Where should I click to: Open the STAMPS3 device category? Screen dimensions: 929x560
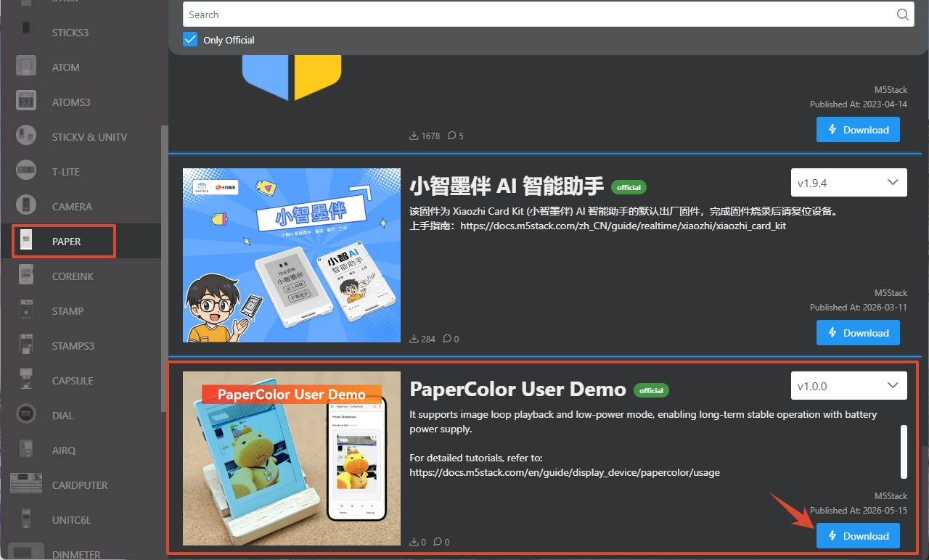[x=73, y=345]
